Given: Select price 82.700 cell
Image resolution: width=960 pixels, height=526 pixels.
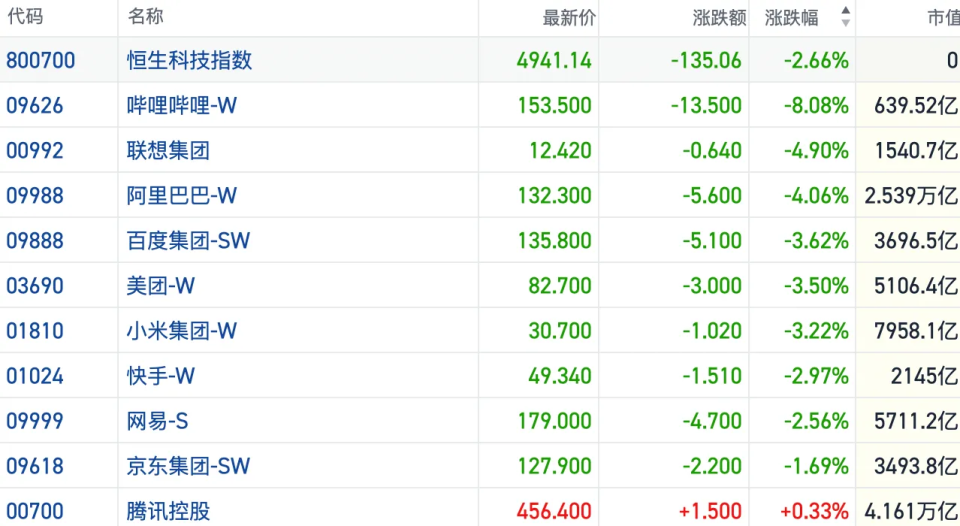Looking at the screenshot, I should click(560, 286).
